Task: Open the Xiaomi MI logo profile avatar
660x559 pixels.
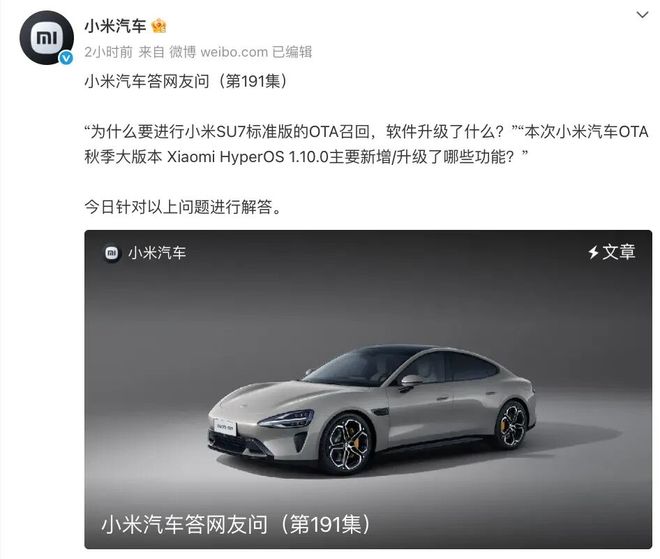Action: tap(46, 38)
